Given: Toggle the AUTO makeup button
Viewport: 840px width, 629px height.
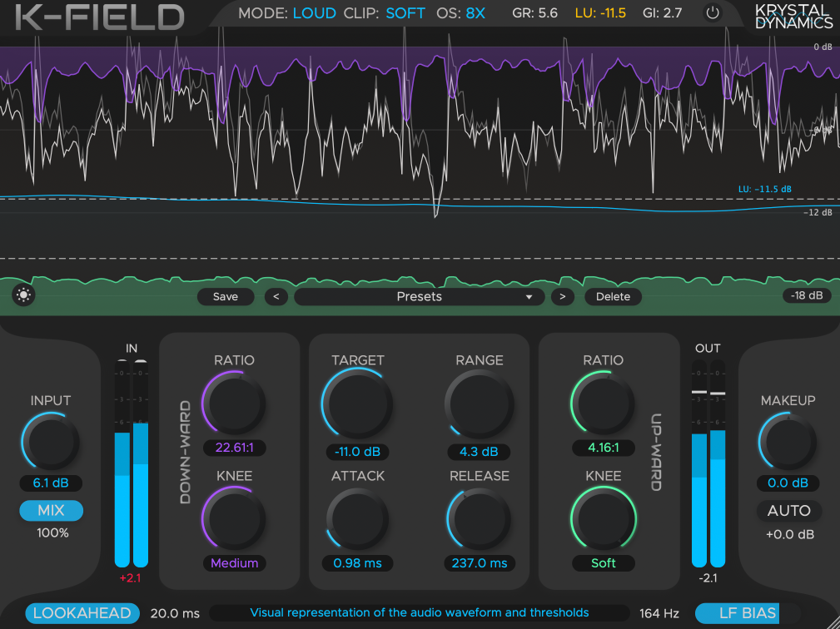Looking at the screenshot, I should coord(788,510).
